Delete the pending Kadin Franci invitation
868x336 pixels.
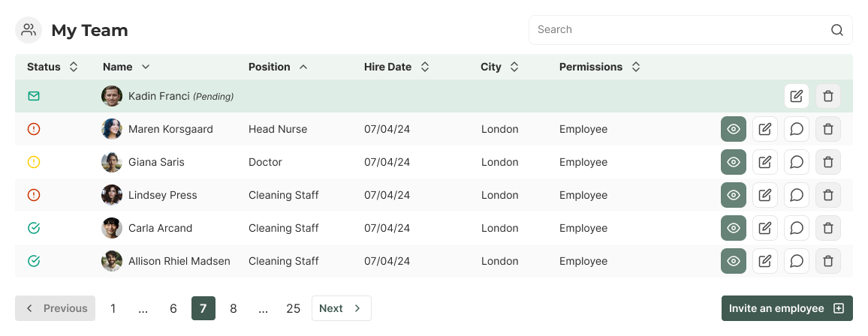[x=828, y=96]
